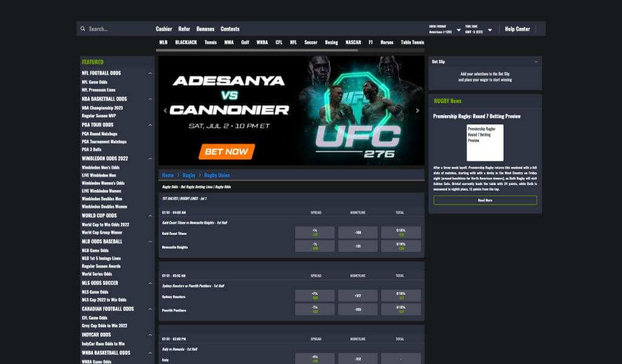This screenshot has width=622, height=364.
Task: Collapse the Wimbledon Odds 2022 section
Action: point(150,158)
